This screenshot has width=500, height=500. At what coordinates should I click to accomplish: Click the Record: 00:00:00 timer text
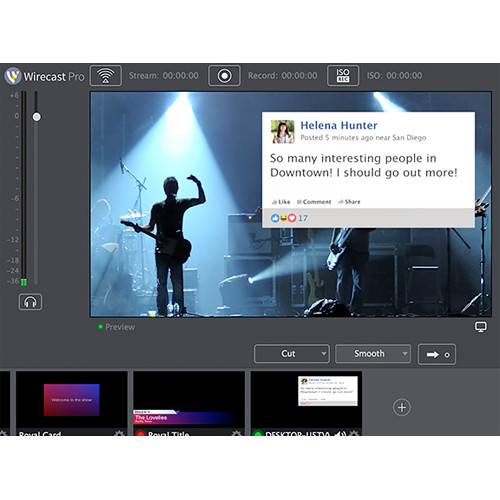coord(283,76)
